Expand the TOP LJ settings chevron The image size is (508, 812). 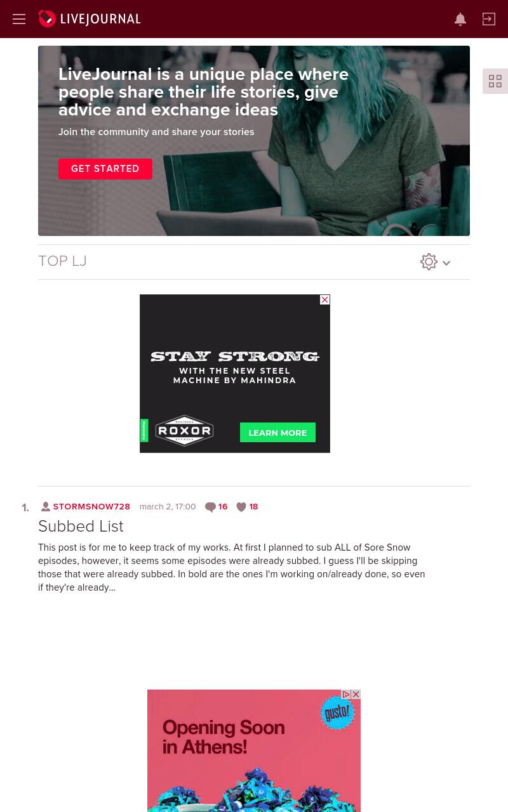[446, 263]
